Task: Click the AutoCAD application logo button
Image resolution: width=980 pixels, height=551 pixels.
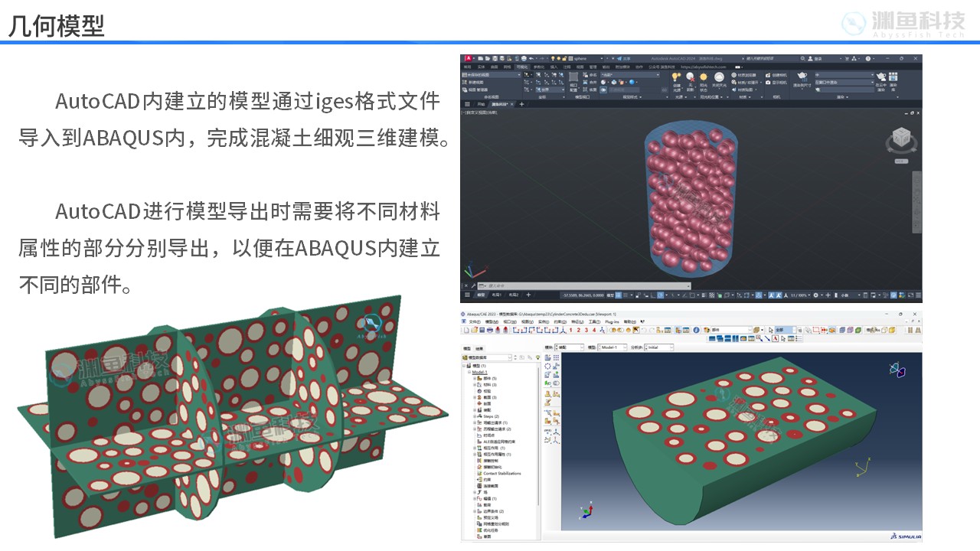Action: (x=467, y=59)
